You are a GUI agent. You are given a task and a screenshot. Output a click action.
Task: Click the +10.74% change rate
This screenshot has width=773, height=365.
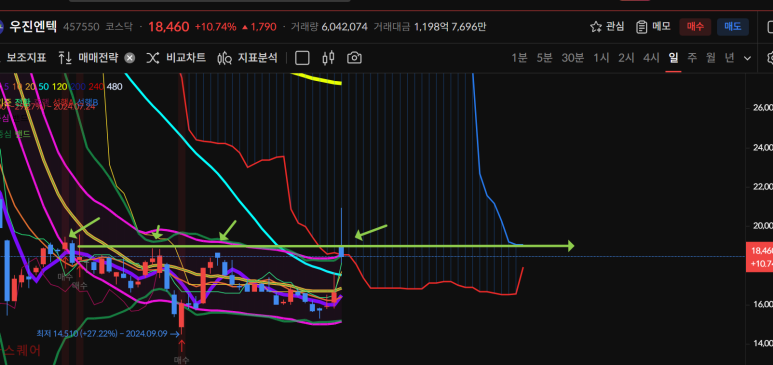215,27
